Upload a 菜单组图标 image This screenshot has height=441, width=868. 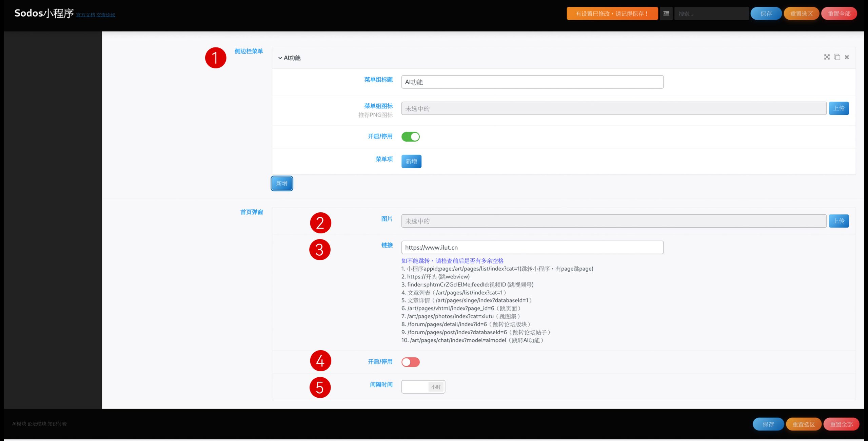click(x=839, y=108)
